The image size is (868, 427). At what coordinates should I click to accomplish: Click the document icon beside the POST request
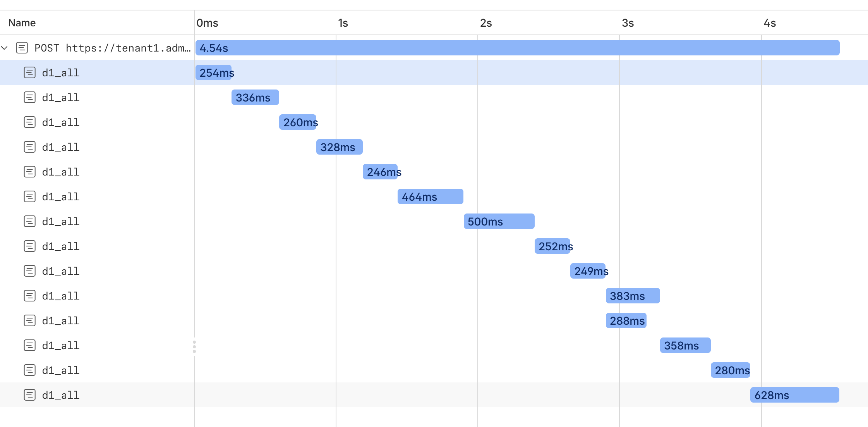pos(22,48)
